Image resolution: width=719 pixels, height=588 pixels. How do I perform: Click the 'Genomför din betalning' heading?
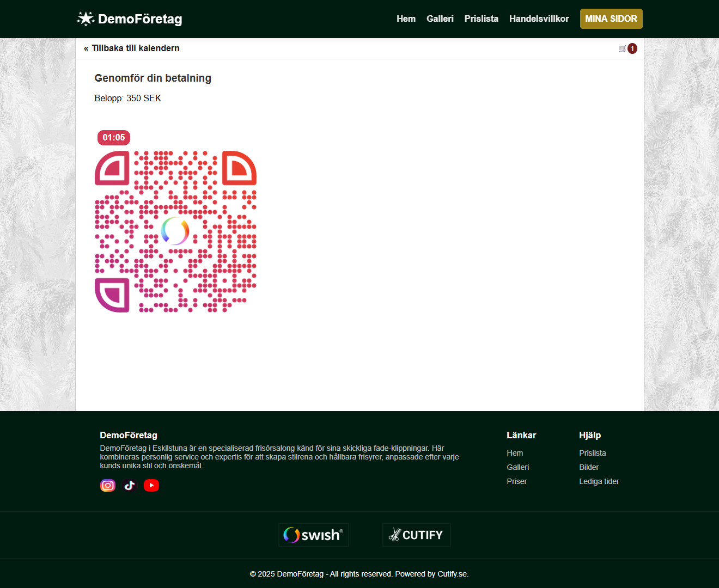[x=153, y=78]
